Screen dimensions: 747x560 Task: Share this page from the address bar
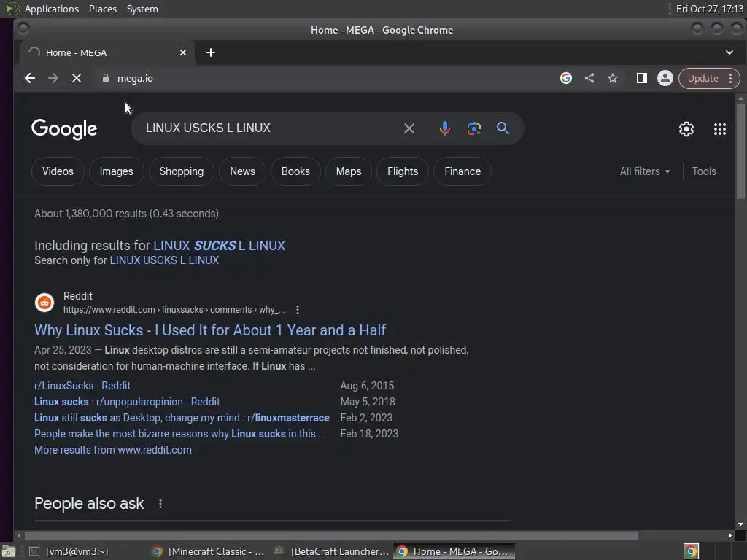589,78
